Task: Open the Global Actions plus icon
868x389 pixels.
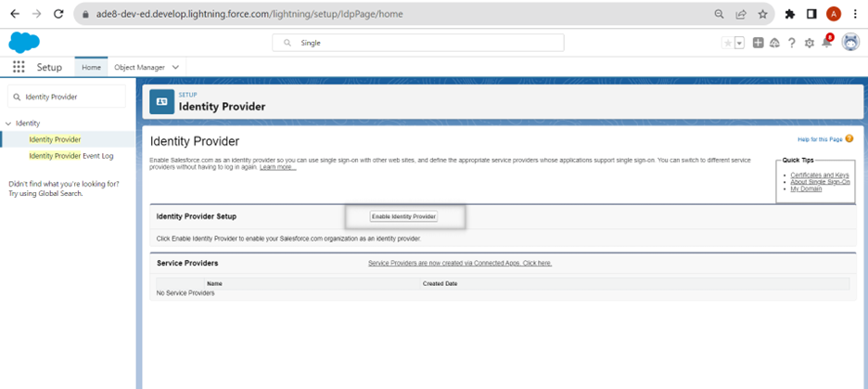Action: coord(759,43)
